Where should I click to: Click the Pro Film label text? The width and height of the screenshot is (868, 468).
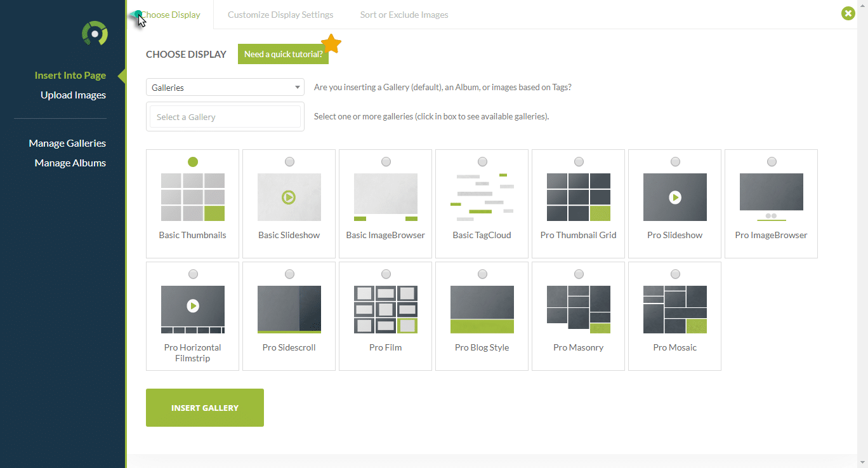[x=386, y=347]
